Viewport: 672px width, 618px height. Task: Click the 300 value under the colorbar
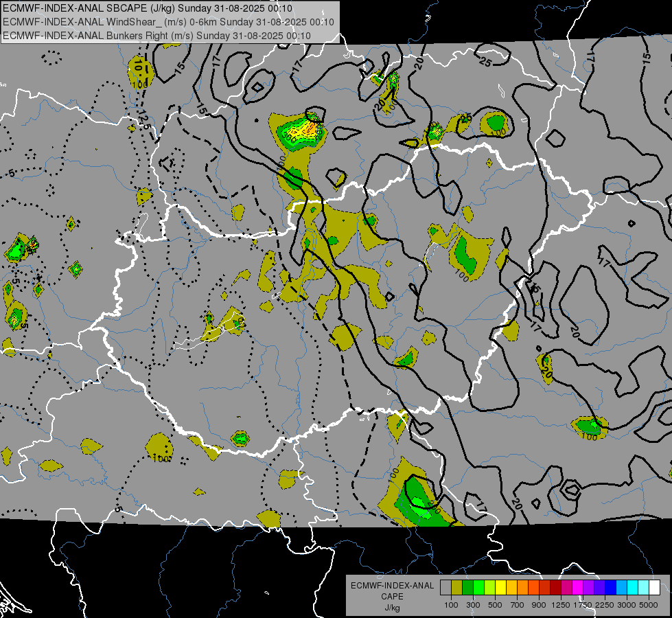473,605
